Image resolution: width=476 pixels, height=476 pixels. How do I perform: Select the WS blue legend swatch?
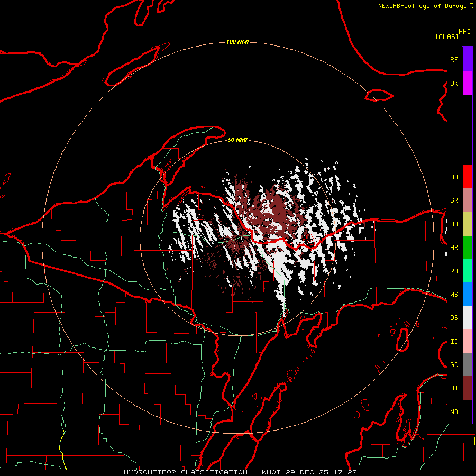click(x=467, y=294)
